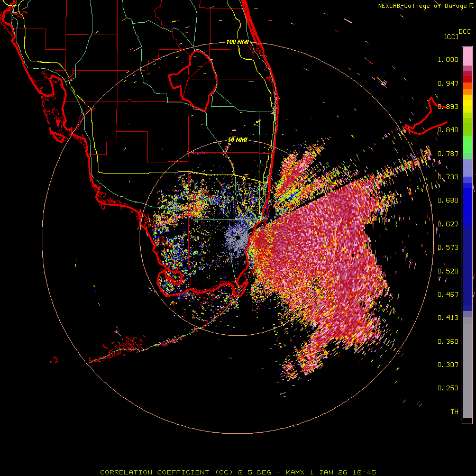The width and height of the screenshot is (476, 476).
Task: Click the 50 NMI range ring label
Action: pos(237,140)
